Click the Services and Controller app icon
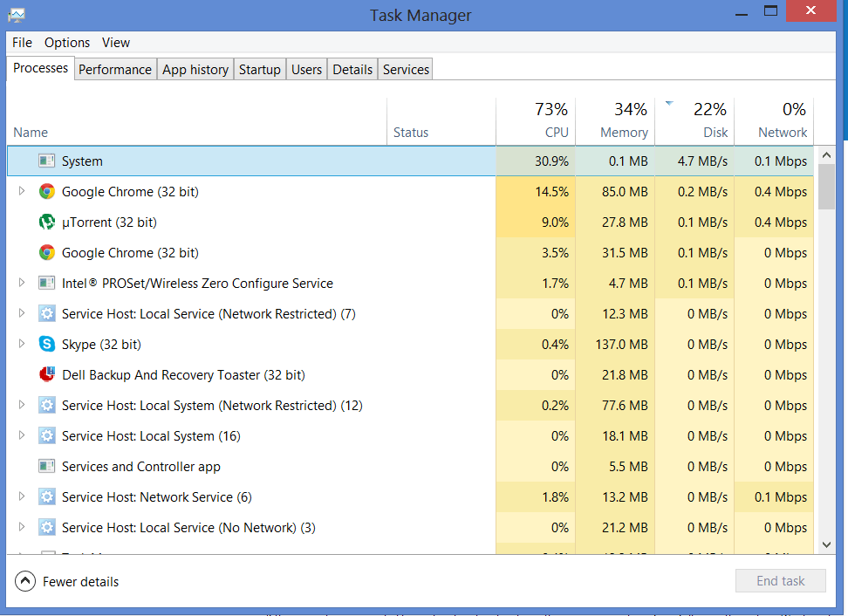The height and width of the screenshot is (616, 848). 47,466
